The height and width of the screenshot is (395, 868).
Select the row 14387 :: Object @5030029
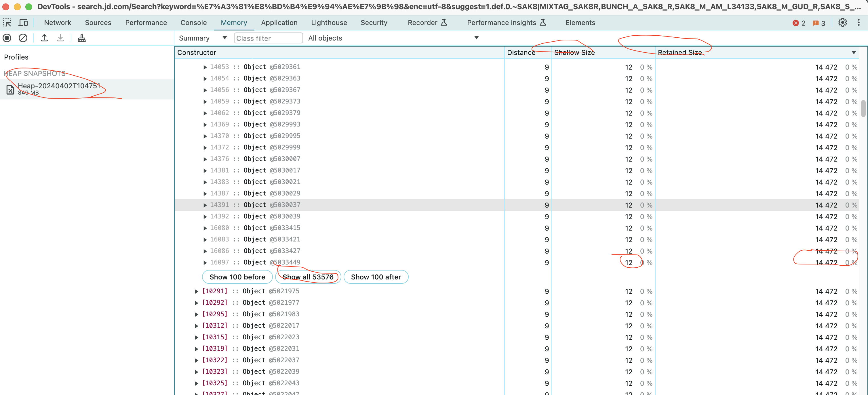point(517,193)
